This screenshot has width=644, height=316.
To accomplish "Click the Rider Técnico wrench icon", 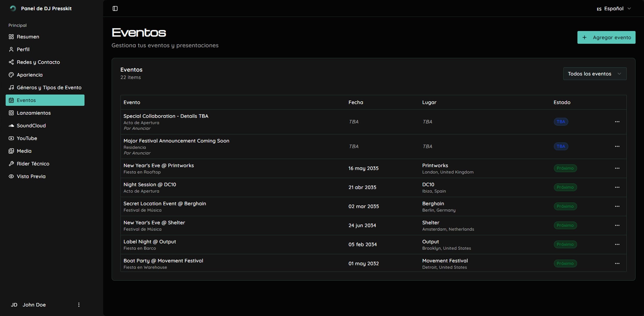I will tap(11, 163).
